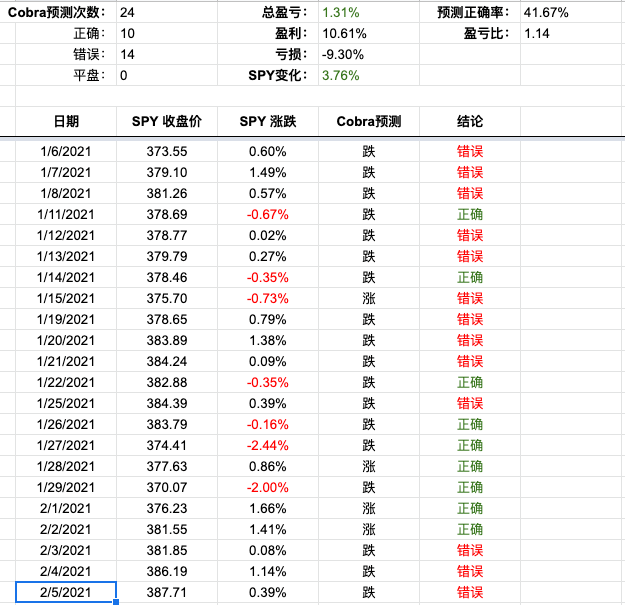Select the 盈亏比 value 1.14

click(572, 33)
